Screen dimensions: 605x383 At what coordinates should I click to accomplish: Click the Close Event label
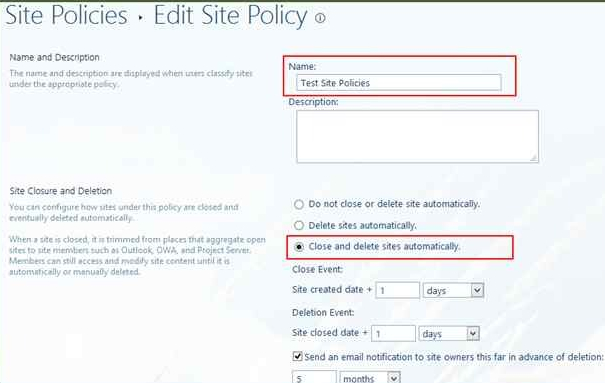point(317,269)
